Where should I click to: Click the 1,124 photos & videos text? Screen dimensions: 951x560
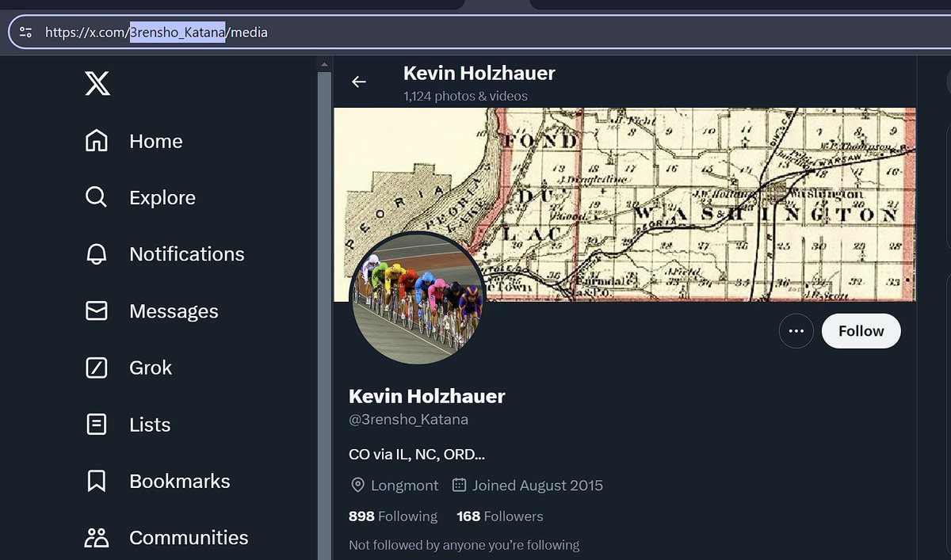[x=465, y=96]
